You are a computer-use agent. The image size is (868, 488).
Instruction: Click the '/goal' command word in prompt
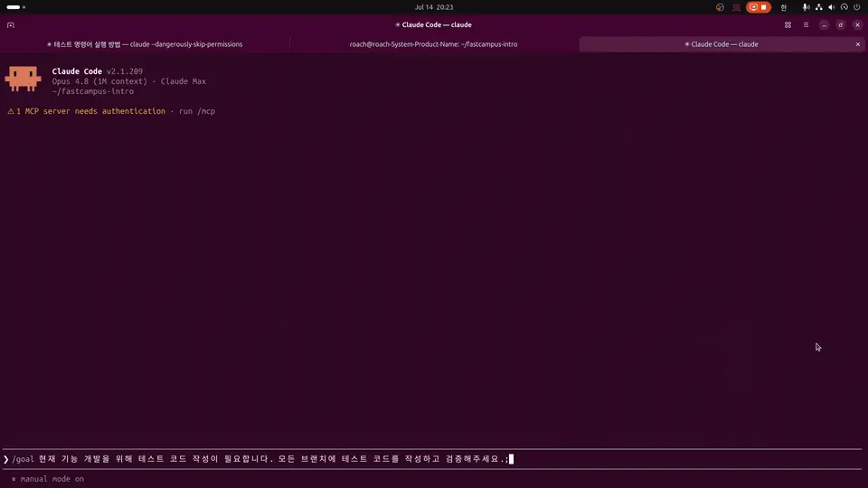click(x=24, y=459)
